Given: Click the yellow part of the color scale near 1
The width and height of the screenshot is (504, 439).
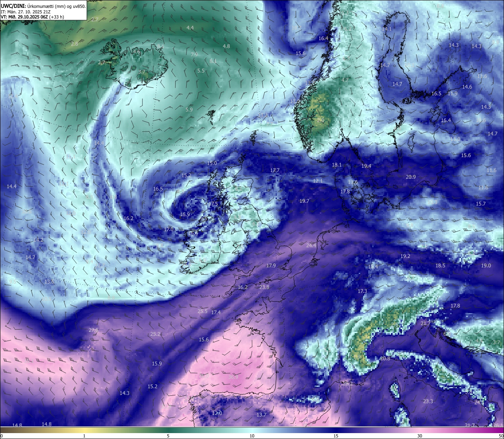Looking at the screenshot, I should pos(84,429).
